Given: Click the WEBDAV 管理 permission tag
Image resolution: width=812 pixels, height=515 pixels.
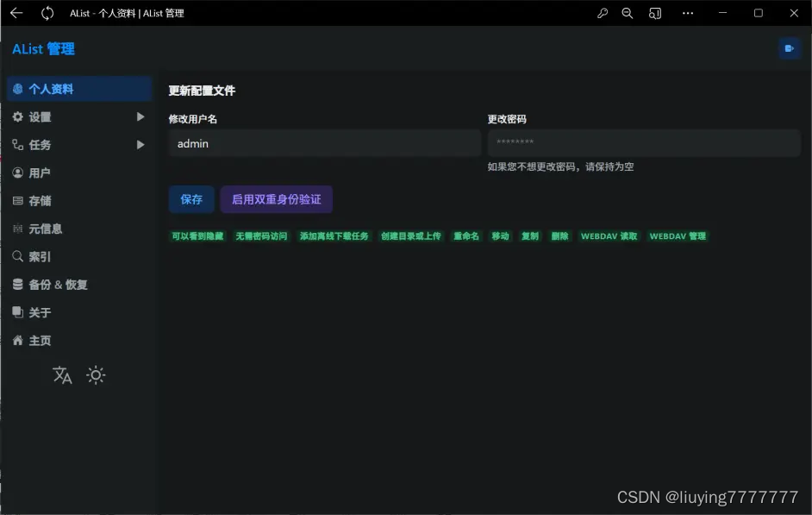Looking at the screenshot, I should click(678, 236).
